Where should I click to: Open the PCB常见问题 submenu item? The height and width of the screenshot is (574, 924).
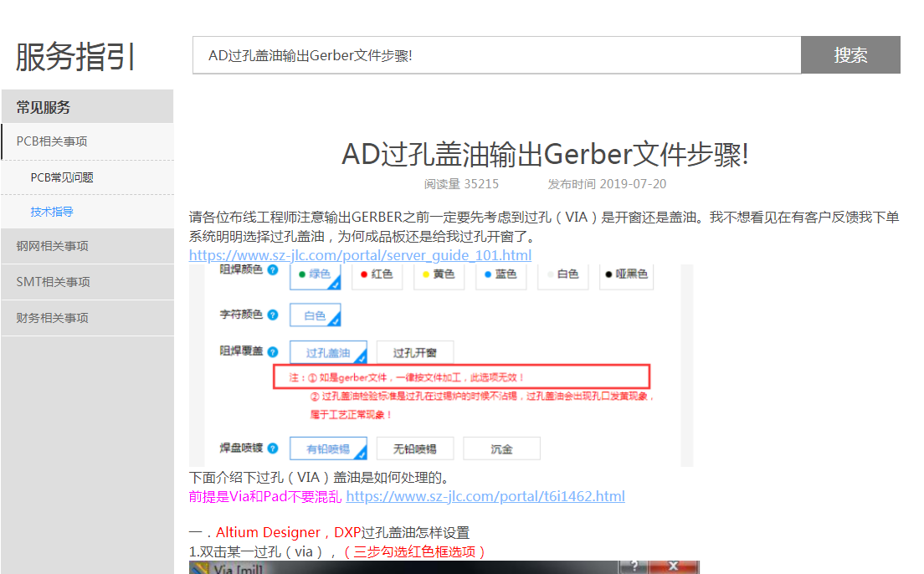(x=62, y=177)
